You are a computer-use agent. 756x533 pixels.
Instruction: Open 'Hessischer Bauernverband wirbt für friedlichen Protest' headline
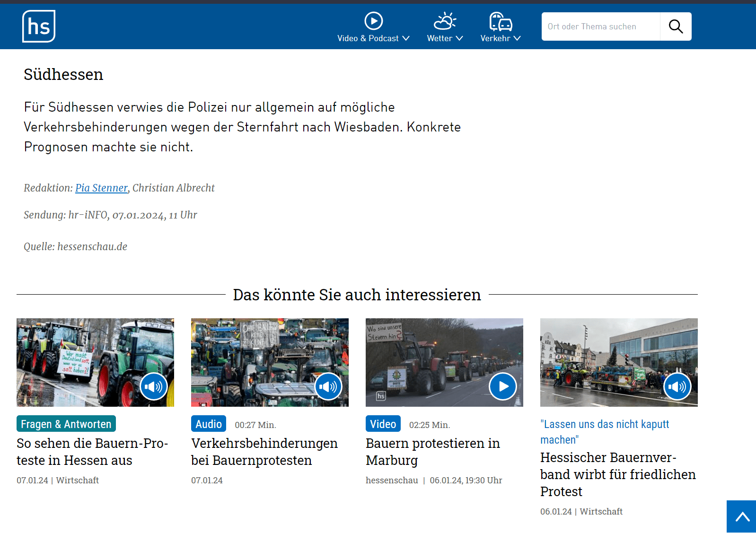[x=618, y=474]
